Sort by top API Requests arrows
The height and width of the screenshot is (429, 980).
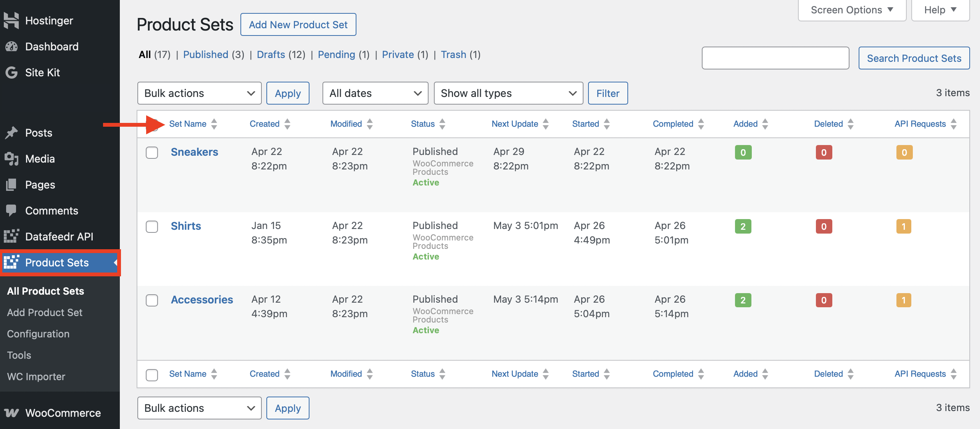[x=954, y=124]
